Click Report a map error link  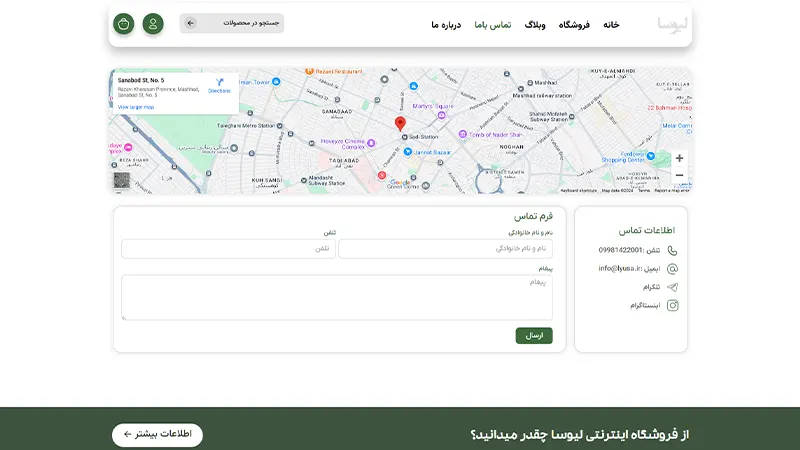(671, 190)
